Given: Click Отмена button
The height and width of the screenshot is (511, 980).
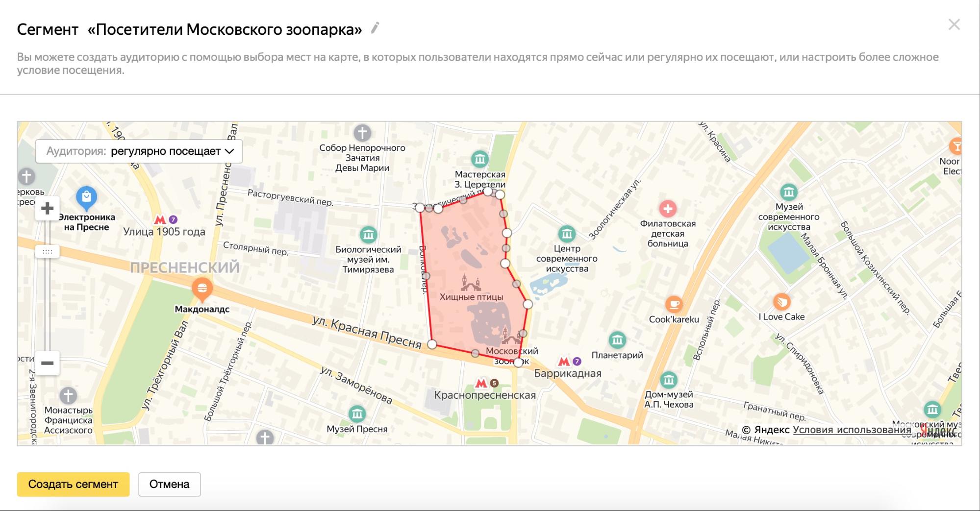Looking at the screenshot, I should 170,484.
